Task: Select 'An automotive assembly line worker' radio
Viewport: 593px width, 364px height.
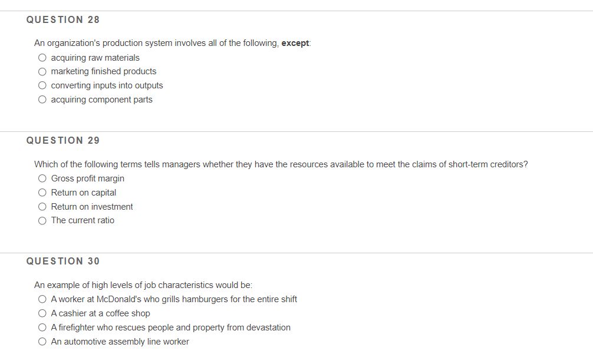Action: (42, 342)
